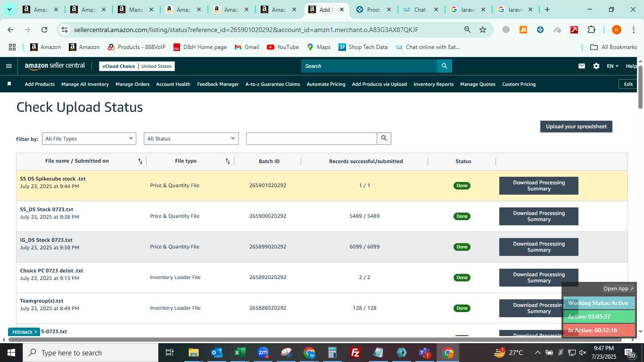Open Feedback Manager menu item
The image size is (644, 362).
pos(218,84)
